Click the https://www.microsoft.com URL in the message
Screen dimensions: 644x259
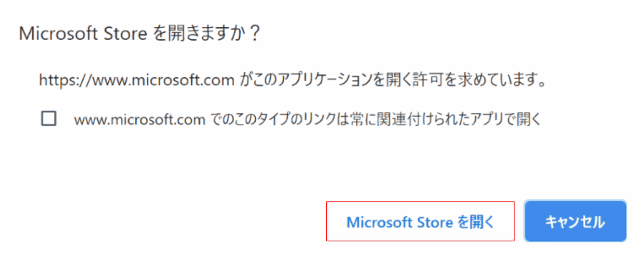coord(136,81)
